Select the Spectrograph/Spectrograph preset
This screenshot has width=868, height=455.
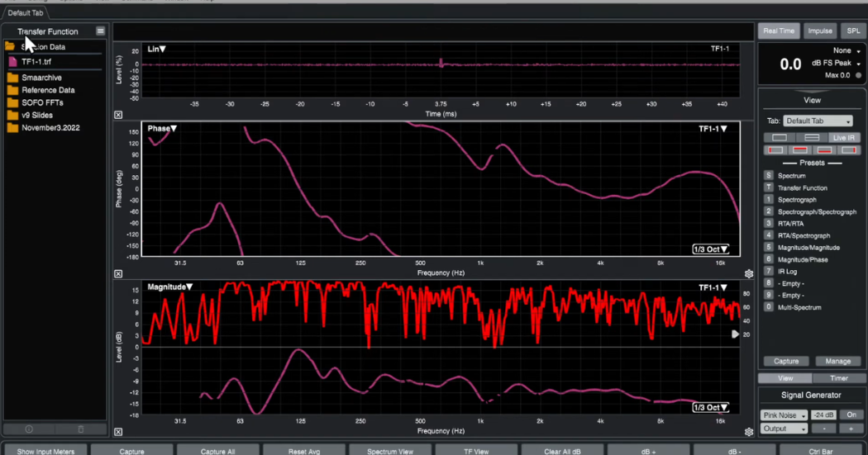[817, 211]
